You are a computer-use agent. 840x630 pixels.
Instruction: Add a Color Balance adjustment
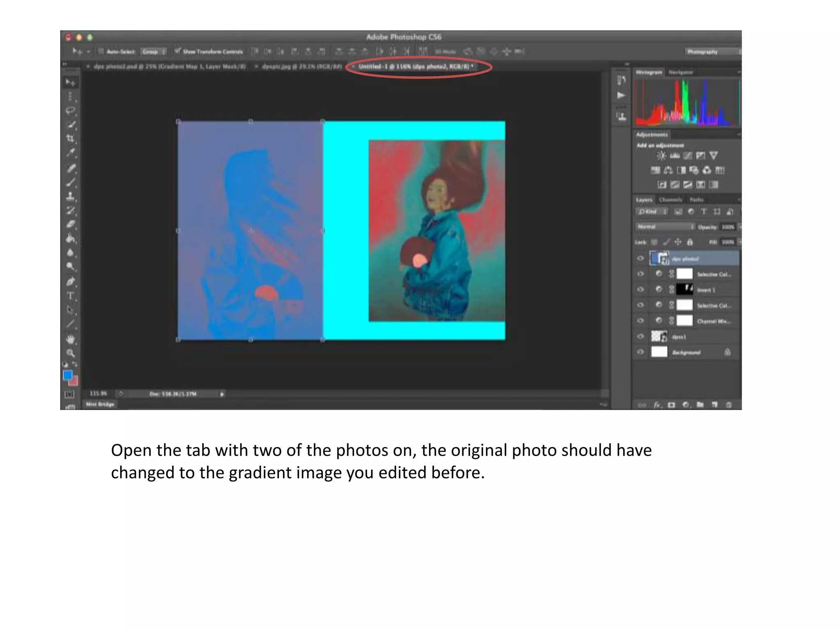click(x=668, y=170)
